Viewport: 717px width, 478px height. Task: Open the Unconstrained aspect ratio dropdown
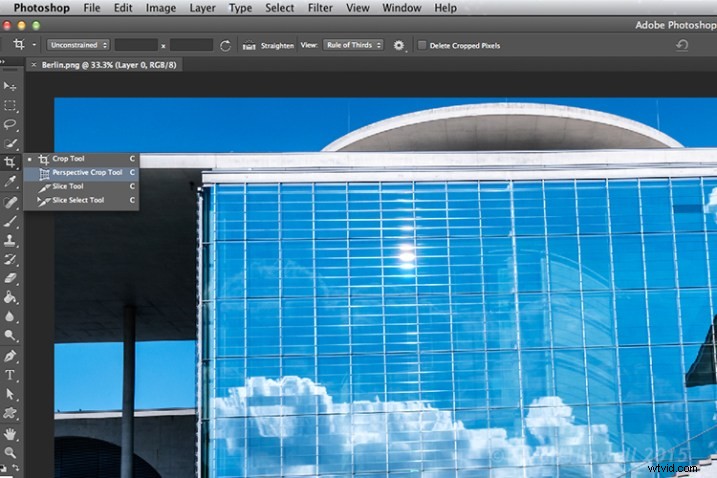(x=78, y=45)
